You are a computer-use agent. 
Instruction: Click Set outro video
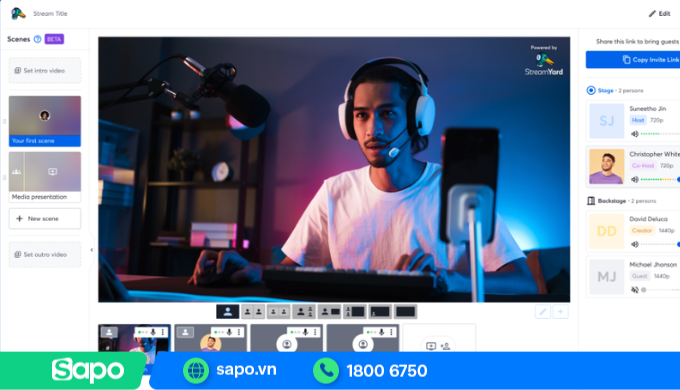point(45,254)
